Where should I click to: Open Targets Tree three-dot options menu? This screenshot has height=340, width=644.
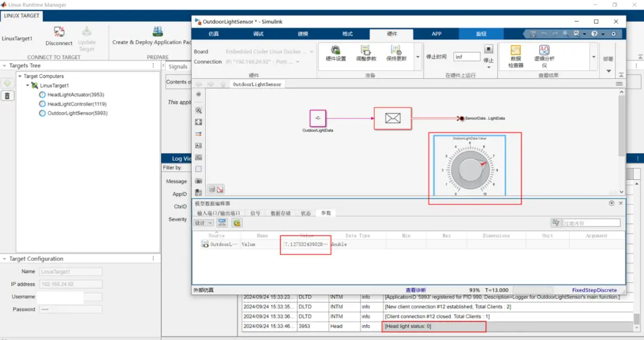(x=153, y=65)
